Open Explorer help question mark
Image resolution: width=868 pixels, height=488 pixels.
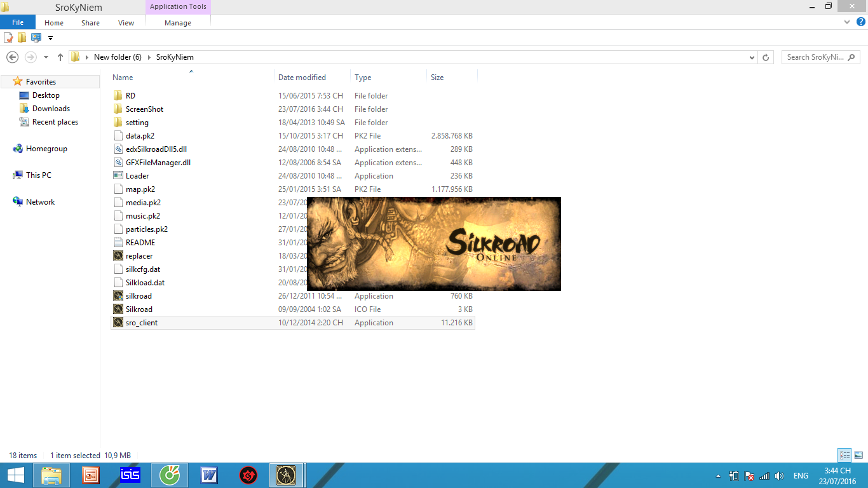coord(860,22)
